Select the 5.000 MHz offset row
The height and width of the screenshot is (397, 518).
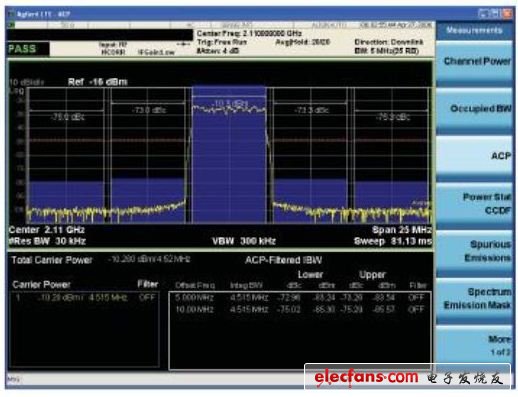click(300, 297)
